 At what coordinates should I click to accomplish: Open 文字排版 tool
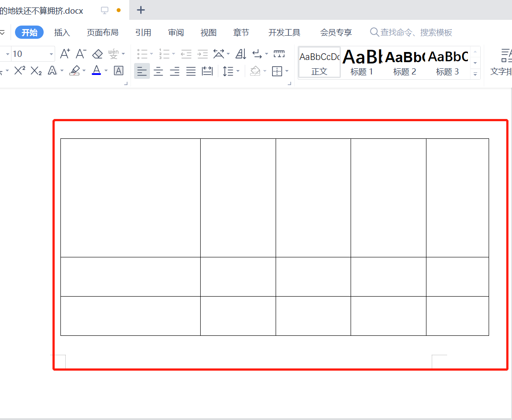[x=501, y=63]
